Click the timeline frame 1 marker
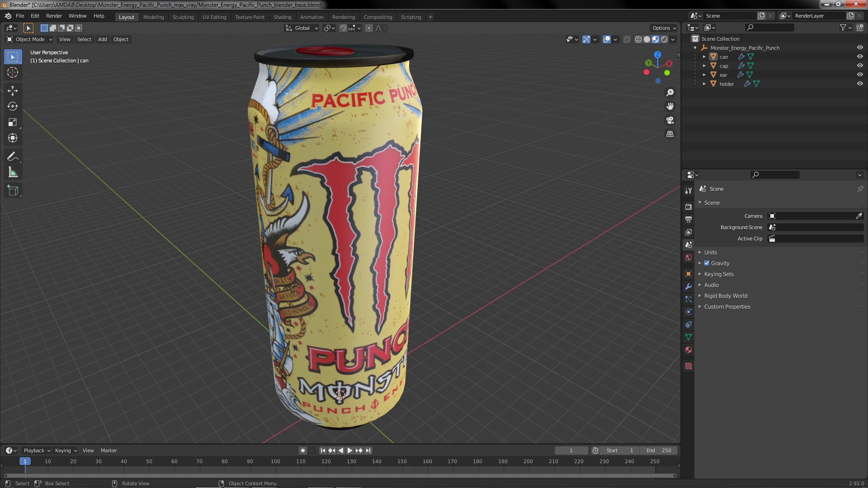 click(x=25, y=461)
